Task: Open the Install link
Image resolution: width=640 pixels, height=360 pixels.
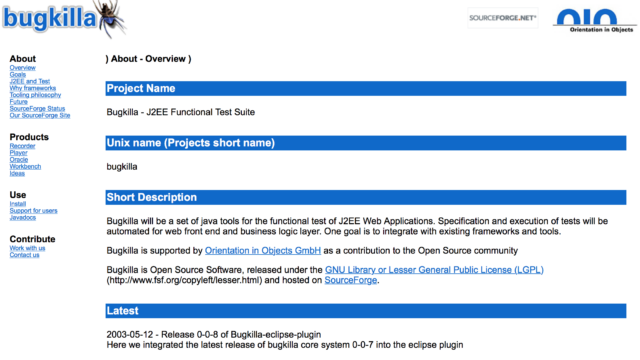Action: click(18, 204)
